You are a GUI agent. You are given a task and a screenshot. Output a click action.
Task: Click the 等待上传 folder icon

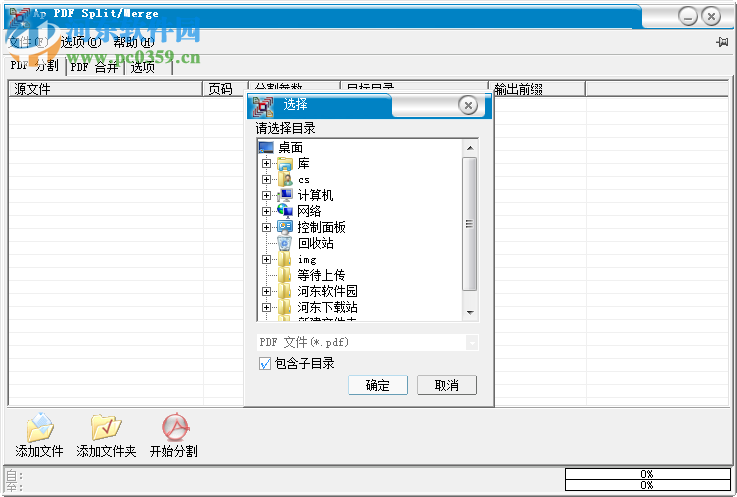click(x=285, y=275)
